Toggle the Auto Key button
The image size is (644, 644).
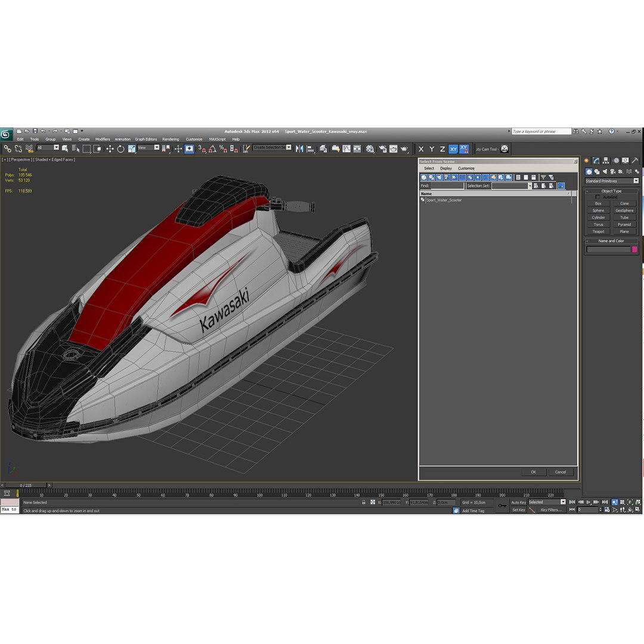pos(518,503)
